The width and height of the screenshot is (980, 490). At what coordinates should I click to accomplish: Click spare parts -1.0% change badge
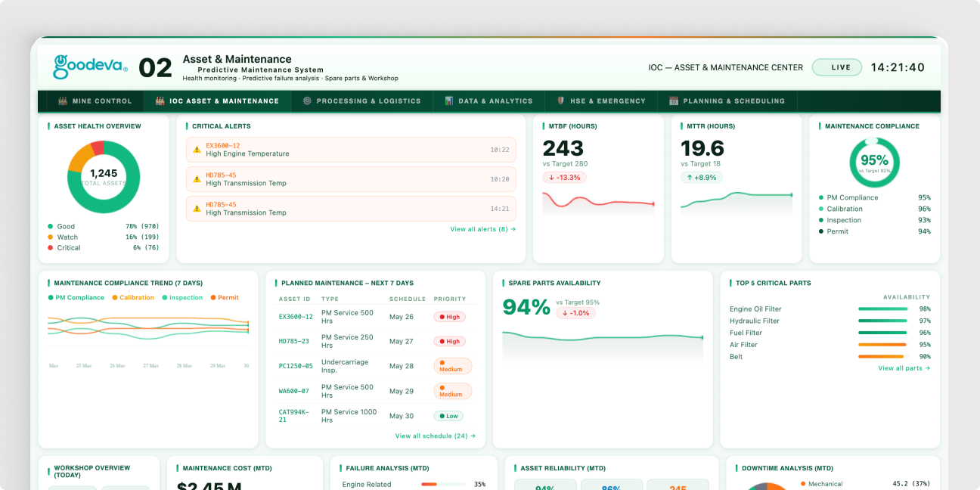[575, 313]
